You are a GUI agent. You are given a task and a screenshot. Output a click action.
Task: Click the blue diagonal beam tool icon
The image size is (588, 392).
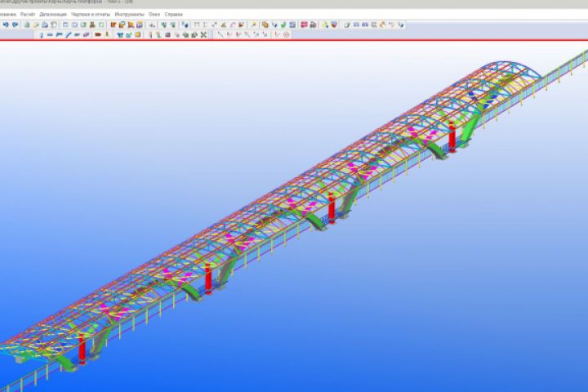[69, 35]
